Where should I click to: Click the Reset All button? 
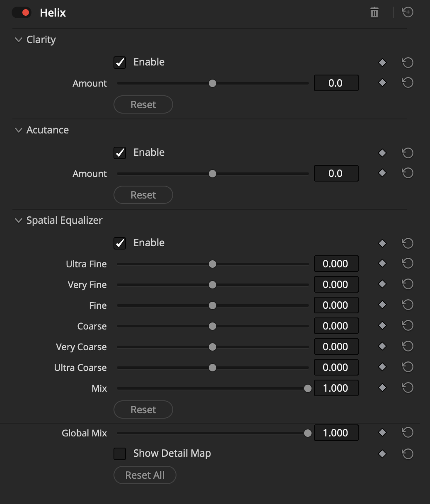[x=145, y=475]
